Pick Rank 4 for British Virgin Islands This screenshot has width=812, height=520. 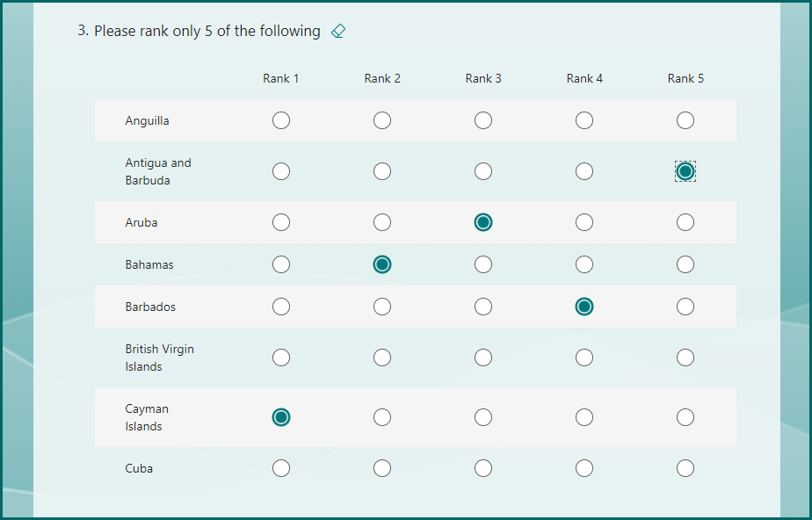pos(584,357)
